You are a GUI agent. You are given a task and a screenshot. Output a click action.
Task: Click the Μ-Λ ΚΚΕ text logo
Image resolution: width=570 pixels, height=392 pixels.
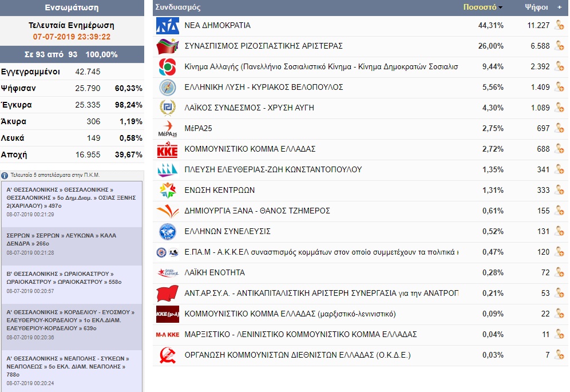point(168,335)
